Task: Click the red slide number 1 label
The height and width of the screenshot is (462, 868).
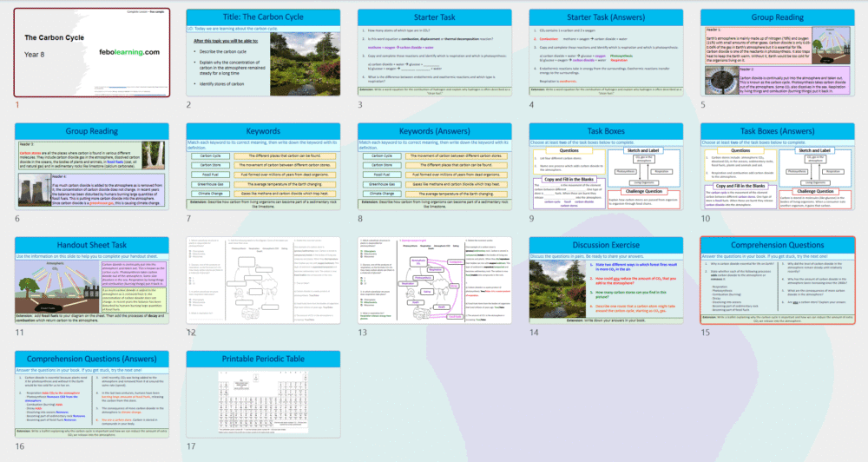Action: point(16,105)
